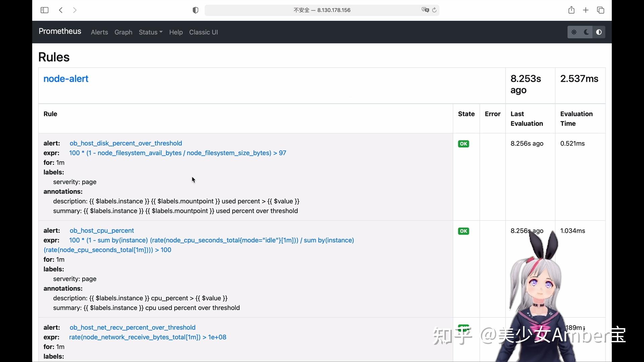
Task: Switch to light theme sun toggle
Action: [574, 32]
